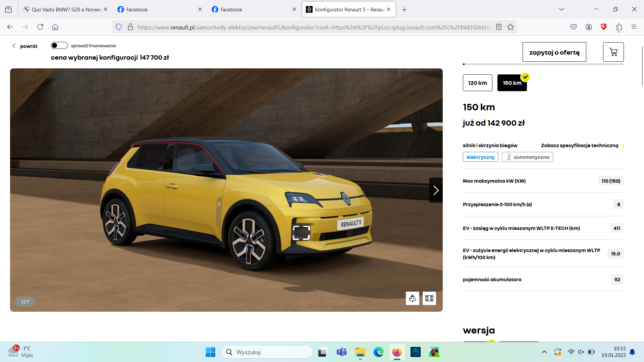
Task: Close the Konfigurator Renault 5 tab
Action: [388, 9]
